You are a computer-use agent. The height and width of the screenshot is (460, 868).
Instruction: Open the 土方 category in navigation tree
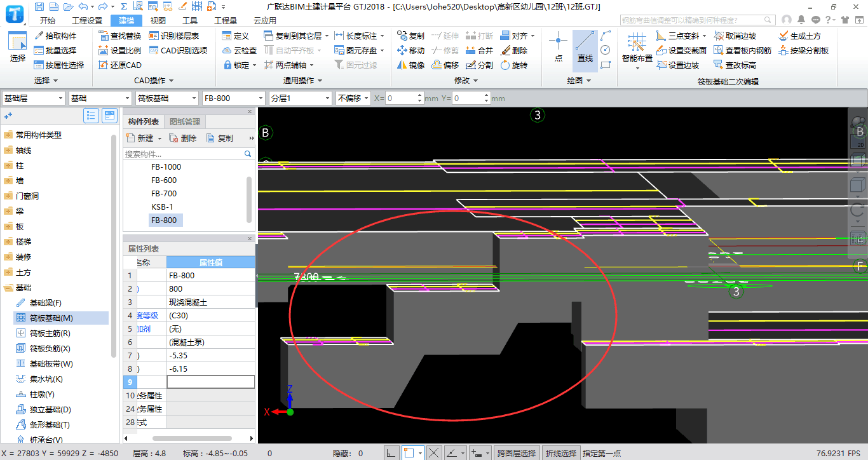(24, 272)
